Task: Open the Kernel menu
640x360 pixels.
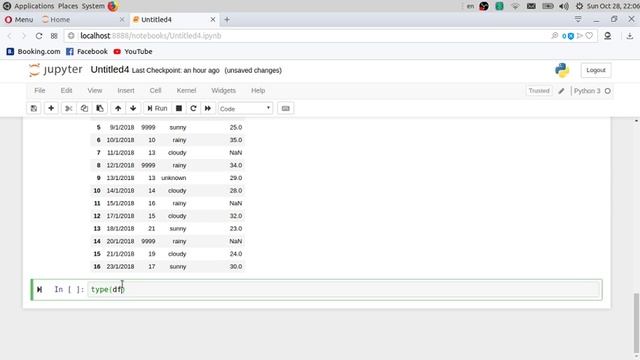Action: point(186,91)
